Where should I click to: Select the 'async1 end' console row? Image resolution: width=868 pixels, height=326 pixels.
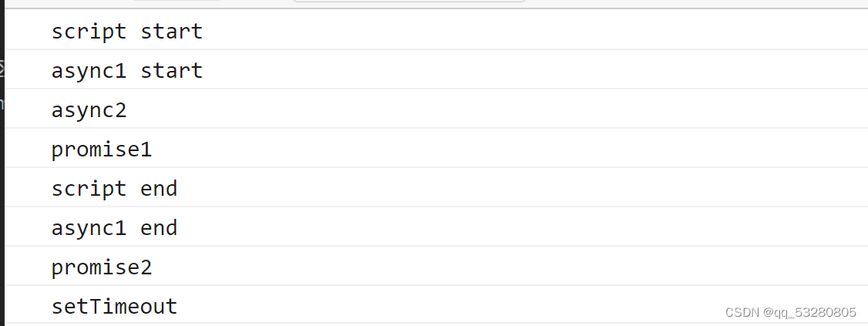coord(436,227)
